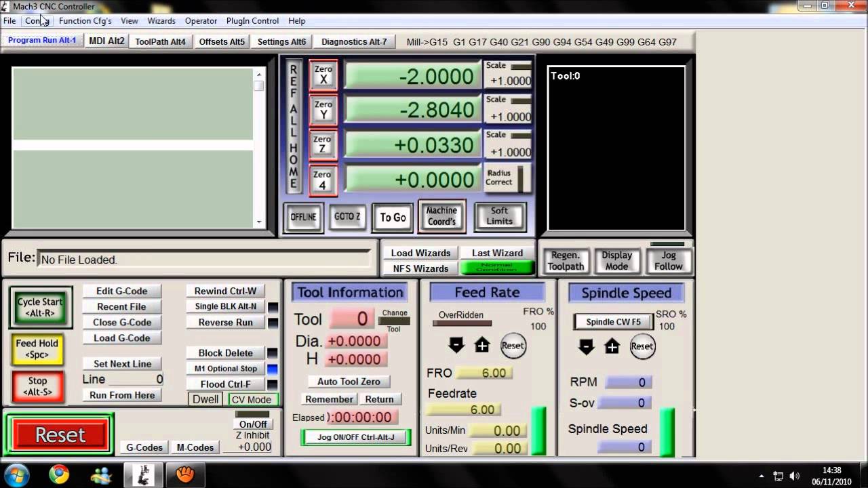The width and height of the screenshot is (868, 488).
Task: Click the Zero Z button
Action: 323,145
